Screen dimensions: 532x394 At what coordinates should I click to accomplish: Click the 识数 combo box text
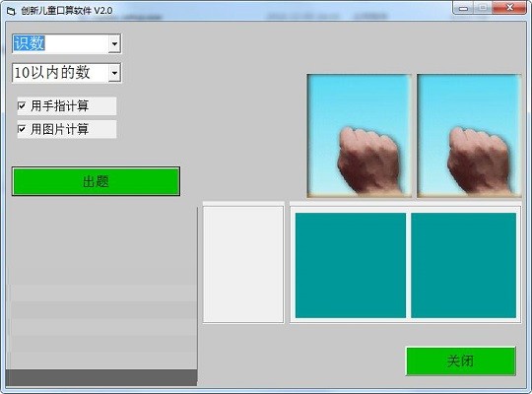pyautogui.click(x=30, y=43)
